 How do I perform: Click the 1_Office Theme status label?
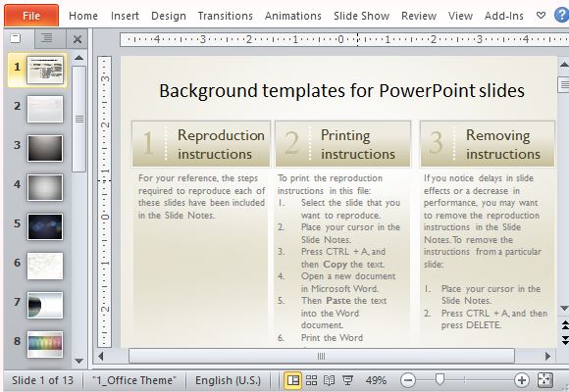click(x=134, y=380)
